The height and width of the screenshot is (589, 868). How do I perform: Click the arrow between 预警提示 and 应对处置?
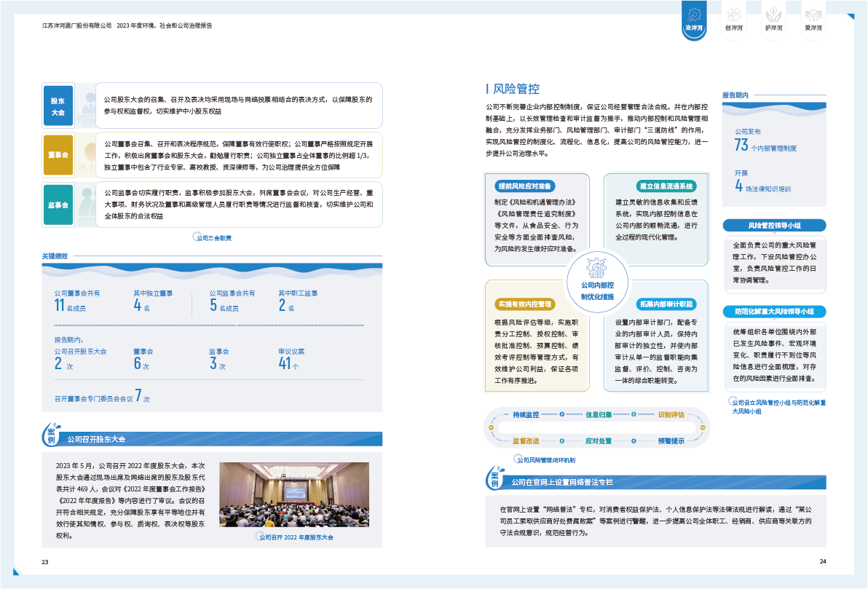point(633,441)
